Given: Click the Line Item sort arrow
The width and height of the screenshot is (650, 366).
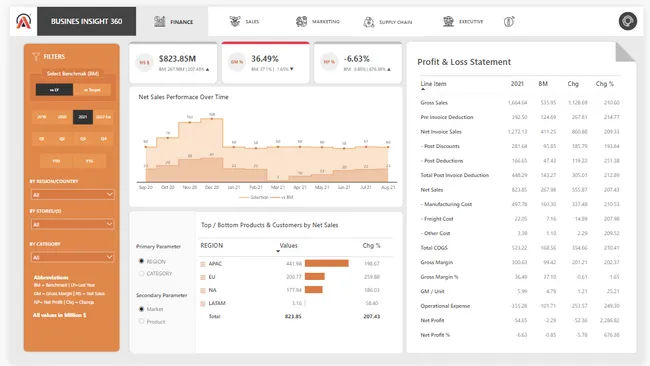Looking at the screenshot, I should [422, 89].
